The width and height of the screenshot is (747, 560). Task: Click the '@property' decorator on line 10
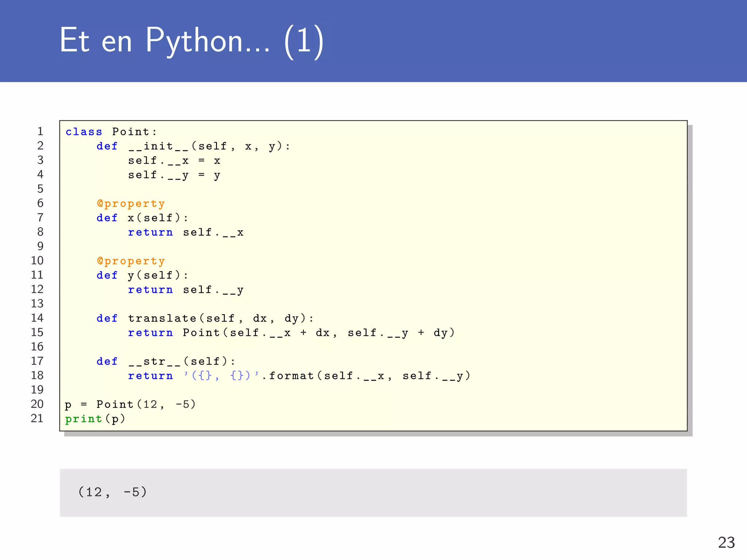pyautogui.click(x=131, y=261)
